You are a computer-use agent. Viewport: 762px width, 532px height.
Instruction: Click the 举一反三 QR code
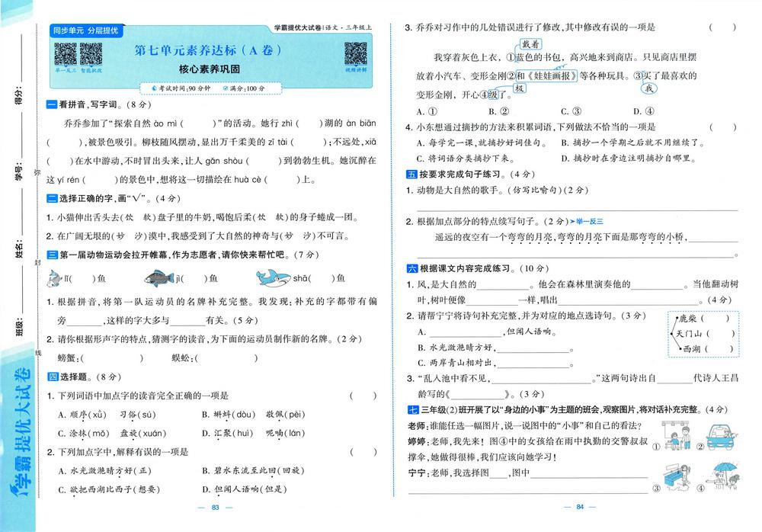click(66, 54)
